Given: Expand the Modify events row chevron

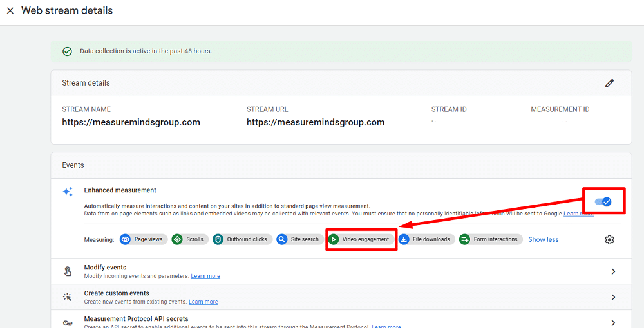Looking at the screenshot, I should click(613, 271).
